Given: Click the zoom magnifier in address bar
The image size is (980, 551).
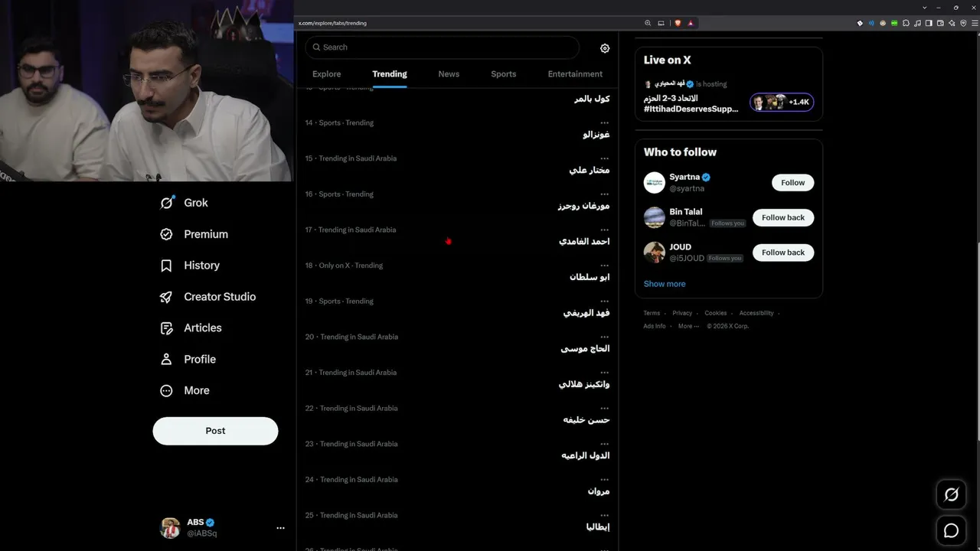Looking at the screenshot, I should coord(648,23).
